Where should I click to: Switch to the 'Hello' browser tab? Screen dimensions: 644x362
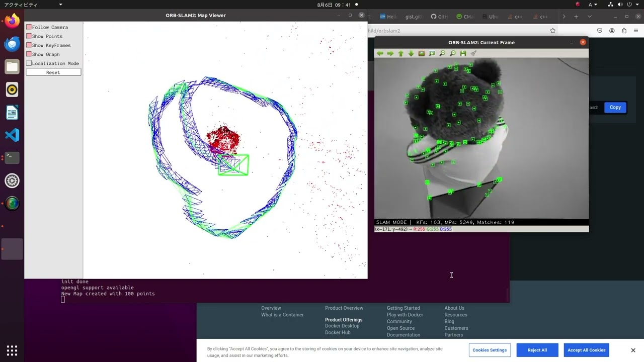(389, 17)
